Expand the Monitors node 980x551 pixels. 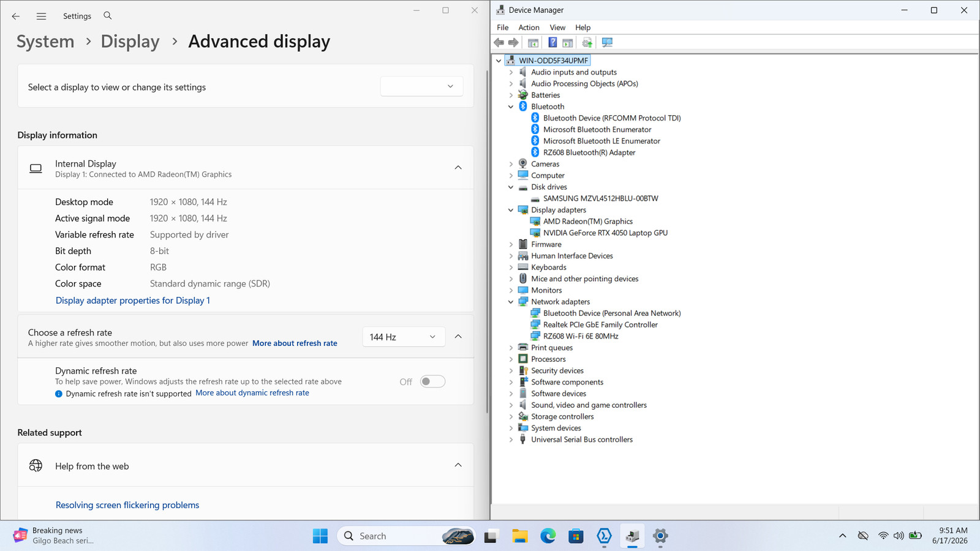point(511,290)
